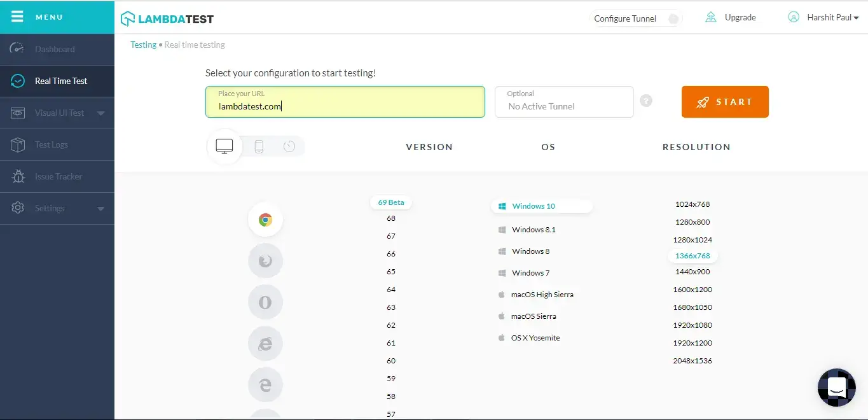Viewport: 868px width, 420px height.
Task: Go to Issue Tracker in sidebar
Action: tap(58, 177)
